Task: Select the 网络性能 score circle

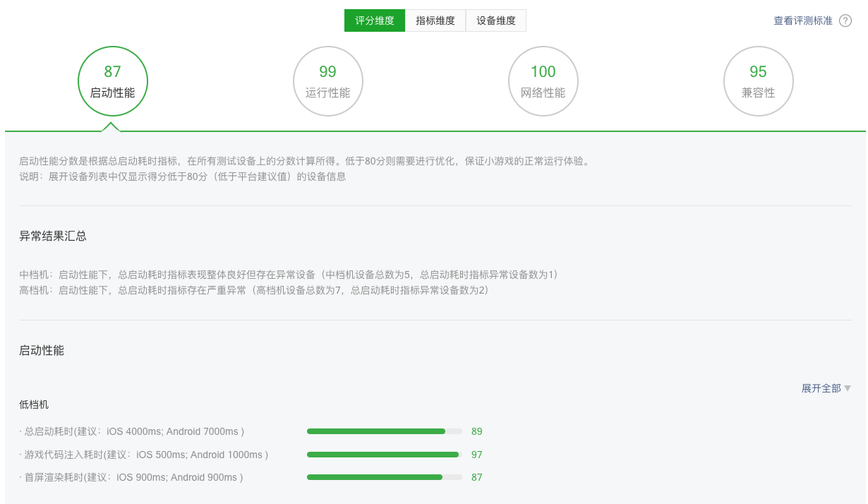Action: (543, 81)
